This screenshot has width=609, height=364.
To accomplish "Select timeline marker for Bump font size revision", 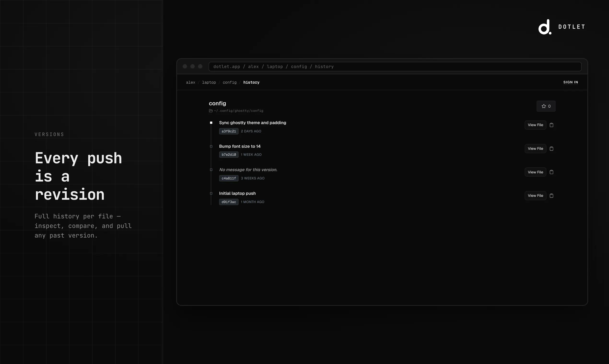I will click(211, 146).
